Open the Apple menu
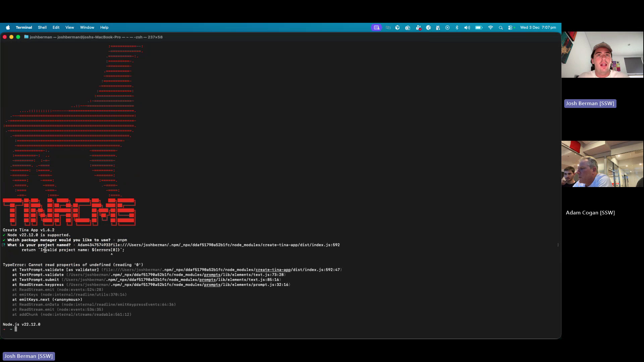644x362 pixels. (8, 27)
